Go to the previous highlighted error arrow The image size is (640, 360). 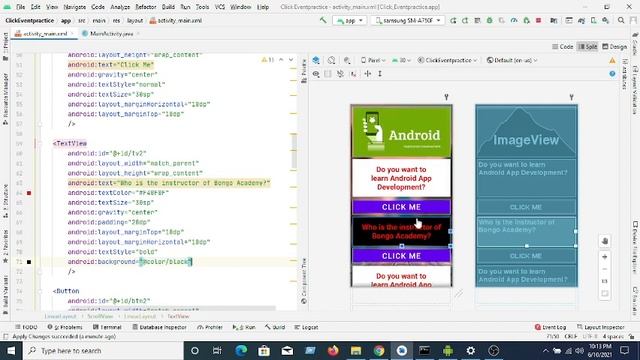(x=281, y=60)
